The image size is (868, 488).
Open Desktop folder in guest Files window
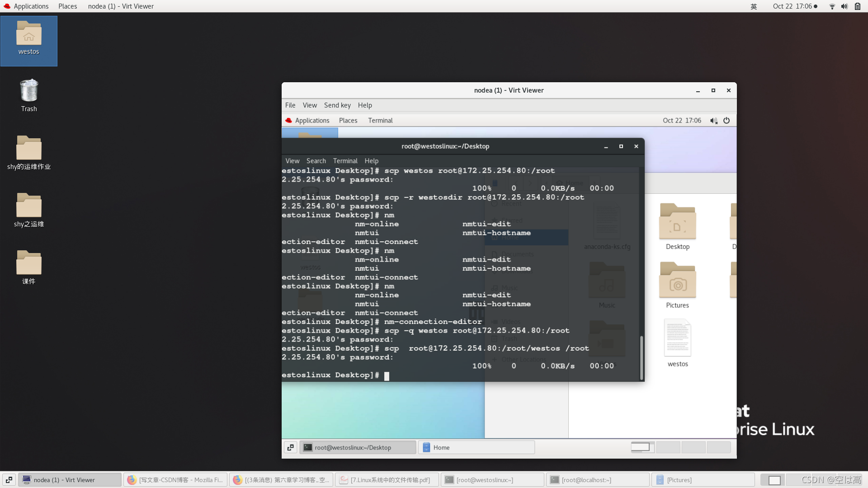[x=677, y=227]
